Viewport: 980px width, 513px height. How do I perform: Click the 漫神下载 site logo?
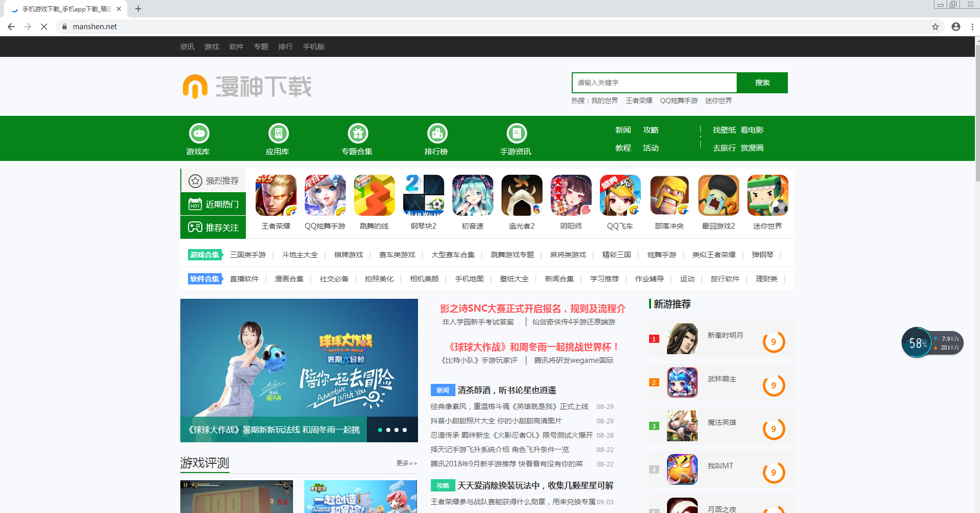[x=247, y=86]
